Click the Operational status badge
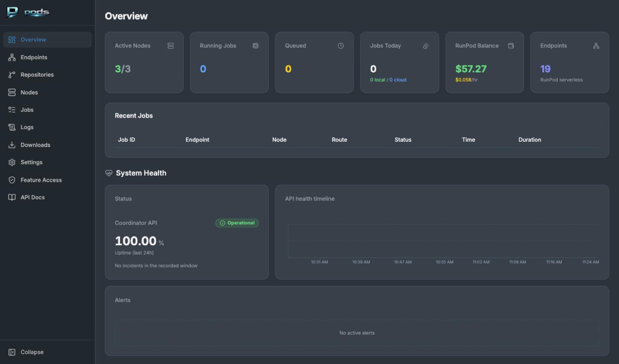619x364 pixels. tap(237, 223)
